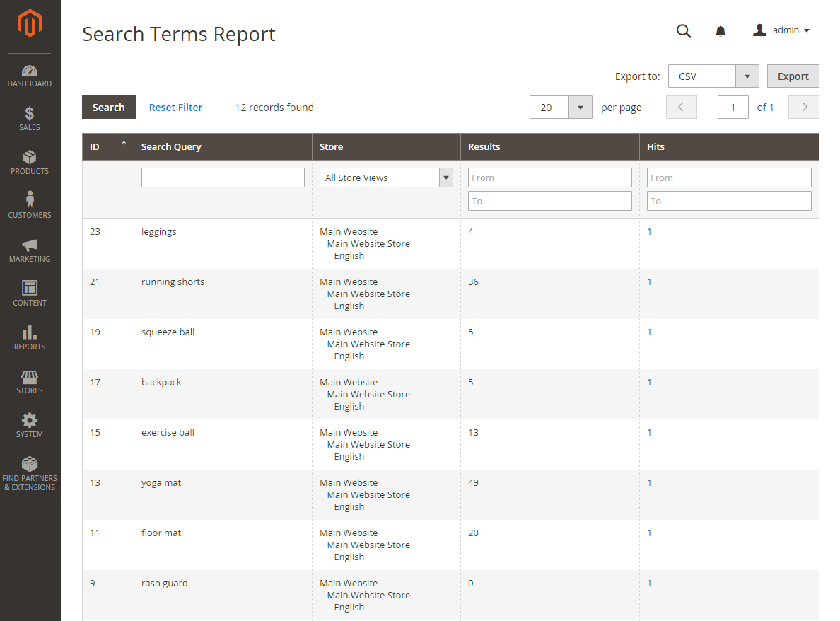Image resolution: width=840 pixels, height=621 pixels.
Task: Click the 'squeeze ball' search query row
Action: tap(450, 344)
